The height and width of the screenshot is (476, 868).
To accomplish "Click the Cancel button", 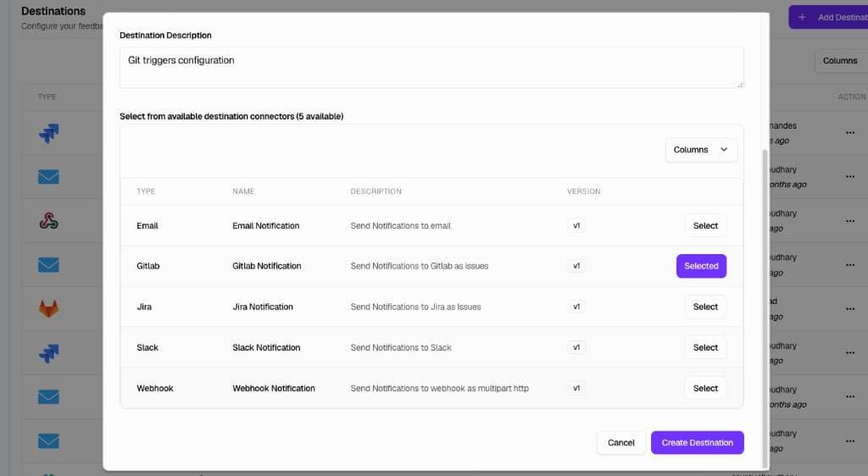I will (621, 443).
